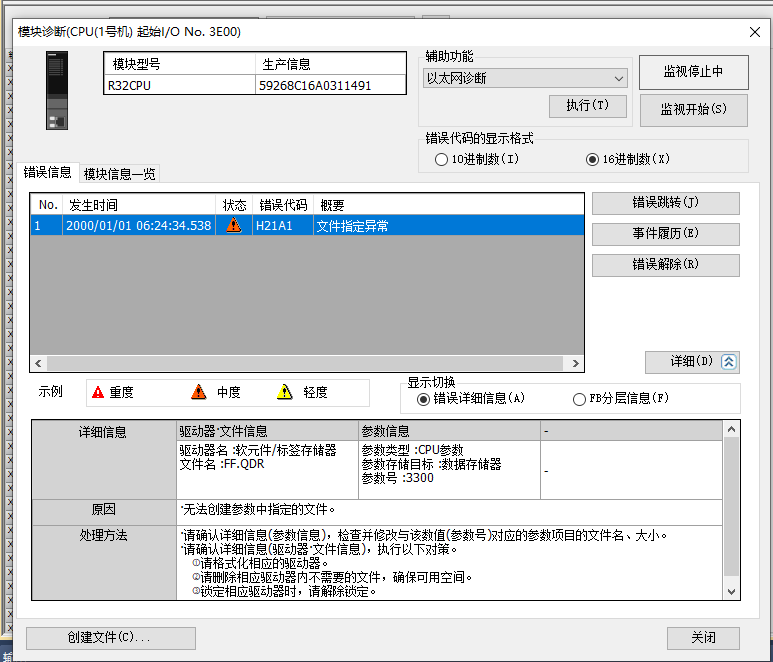Viewport: 773px width, 662px height.
Task: Click the detail panel scroll down arrow
Action: 732,592
